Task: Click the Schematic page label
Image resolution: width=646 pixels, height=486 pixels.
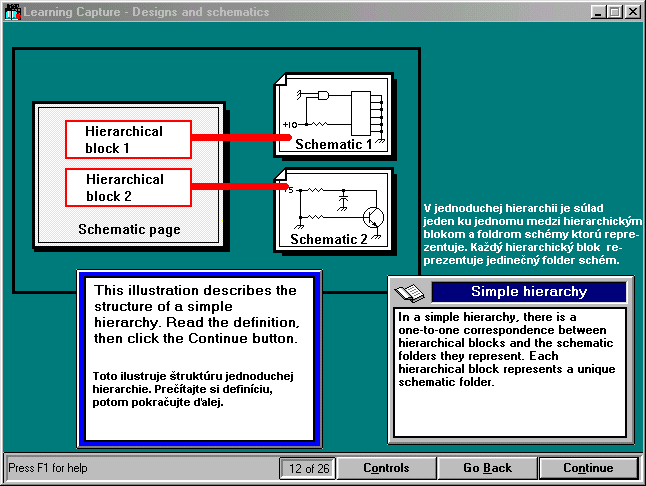Action: tap(129, 229)
